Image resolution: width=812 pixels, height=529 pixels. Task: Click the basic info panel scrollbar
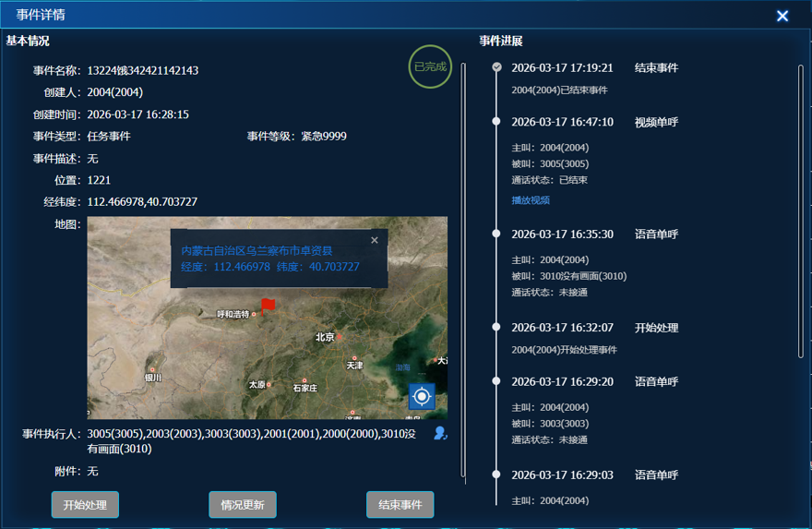[x=463, y=270]
